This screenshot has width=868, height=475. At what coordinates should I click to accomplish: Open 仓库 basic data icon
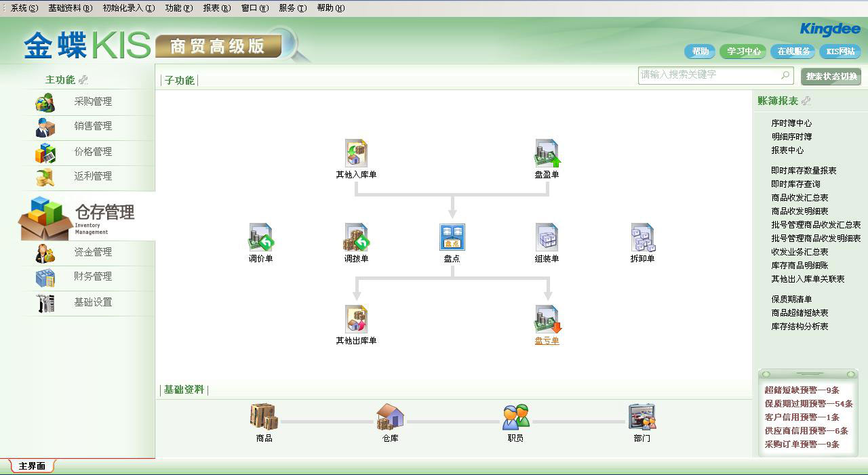pos(391,417)
